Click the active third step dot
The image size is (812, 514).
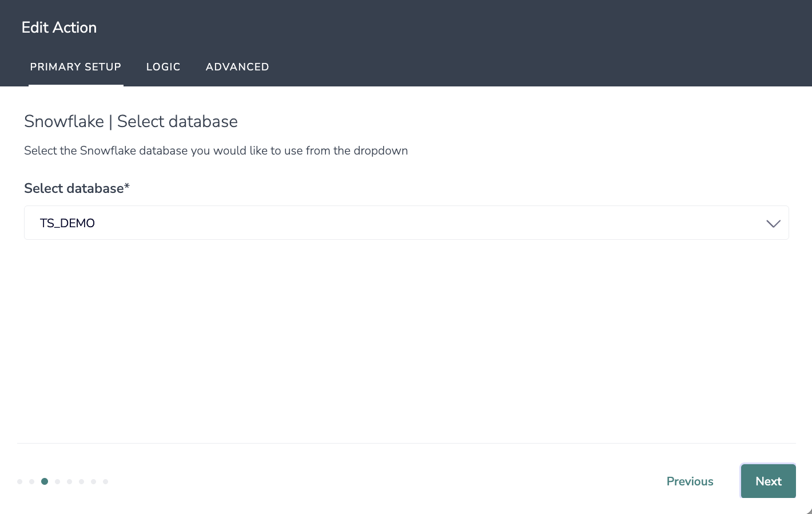(x=45, y=481)
